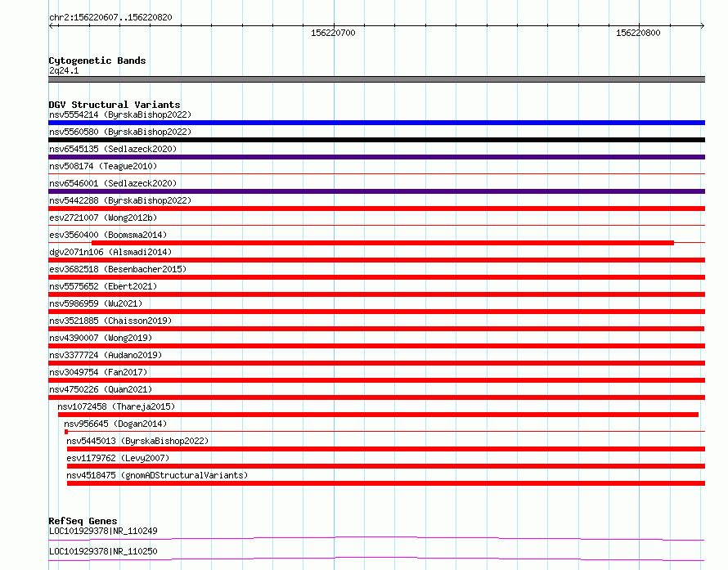Open variant dgv2071n106 (Alsmadi2014) label
The width and height of the screenshot is (728, 570).
[x=110, y=252]
